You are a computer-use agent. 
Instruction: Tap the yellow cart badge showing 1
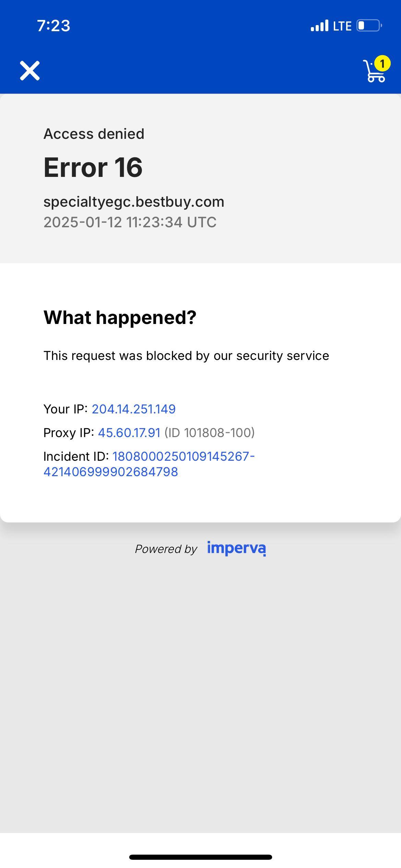pyautogui.click(x=382, y=63)
